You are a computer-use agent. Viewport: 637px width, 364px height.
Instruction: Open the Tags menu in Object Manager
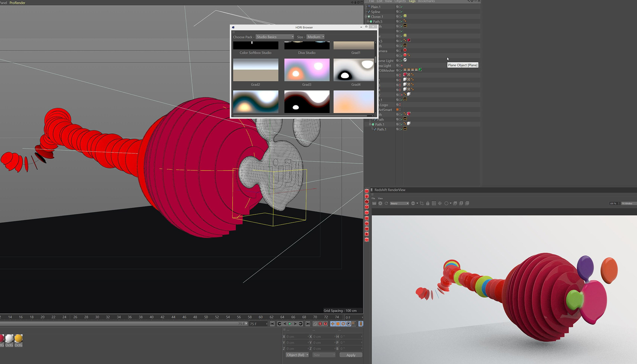pos(412,1)
